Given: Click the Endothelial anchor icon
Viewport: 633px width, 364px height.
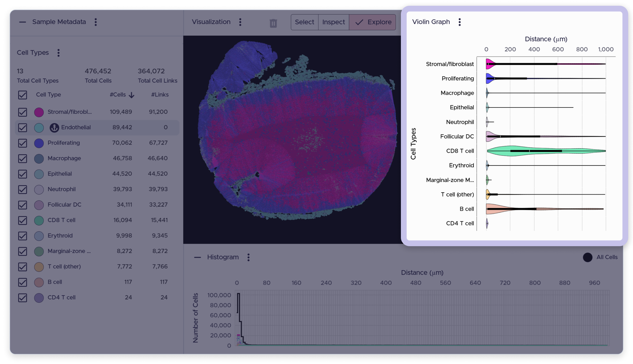Looking at the screenshot, I should [x=54, y=127].
